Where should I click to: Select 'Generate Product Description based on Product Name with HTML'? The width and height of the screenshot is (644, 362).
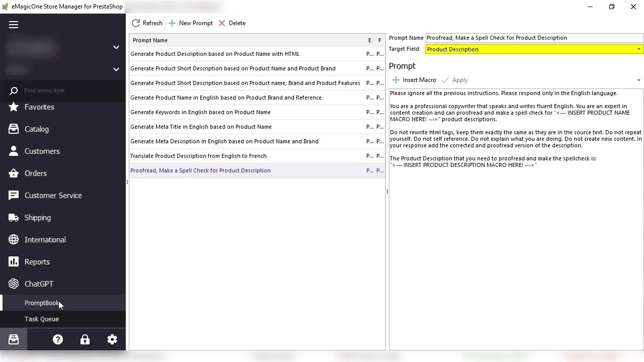(257, 54)
